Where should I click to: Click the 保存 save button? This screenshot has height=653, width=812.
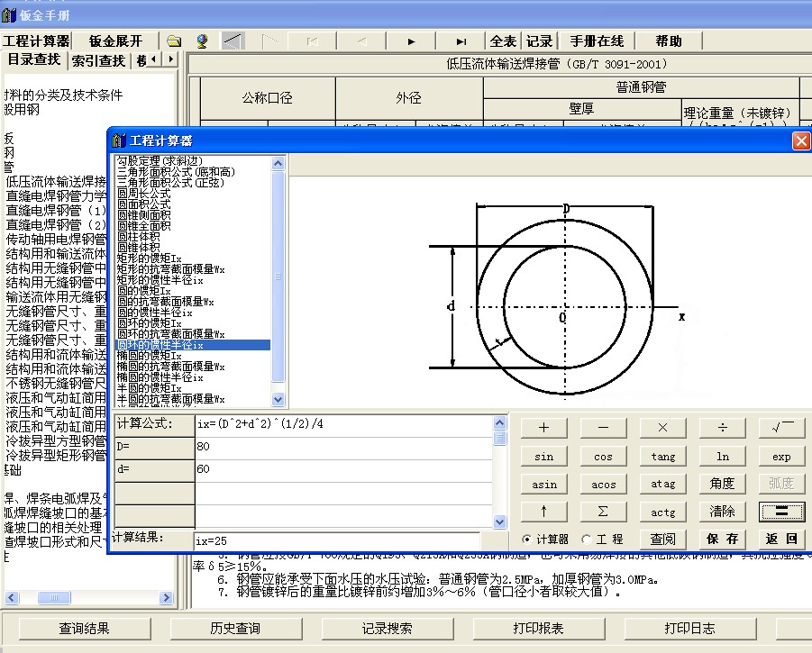[x=723, y=540]
